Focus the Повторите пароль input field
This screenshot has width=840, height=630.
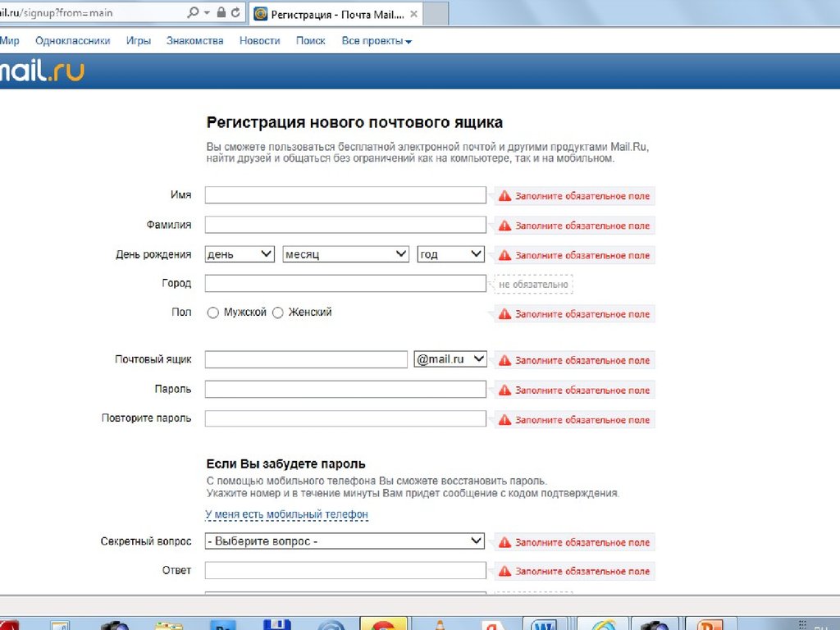pos(345,418)
